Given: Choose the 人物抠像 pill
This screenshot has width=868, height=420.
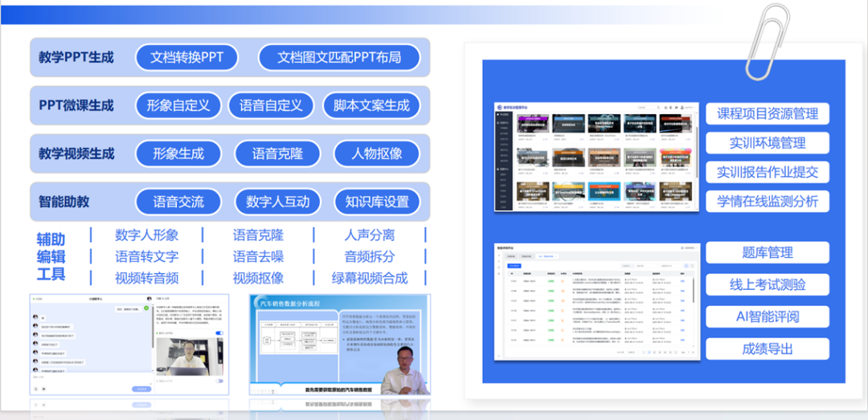Looking at the screenshot, I should 376,153.
